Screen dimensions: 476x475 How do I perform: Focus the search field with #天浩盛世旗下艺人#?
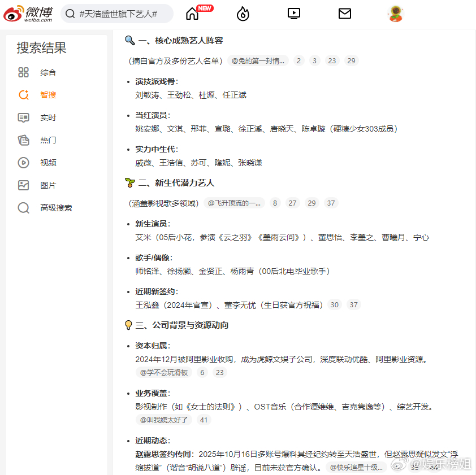pos(117,14)
